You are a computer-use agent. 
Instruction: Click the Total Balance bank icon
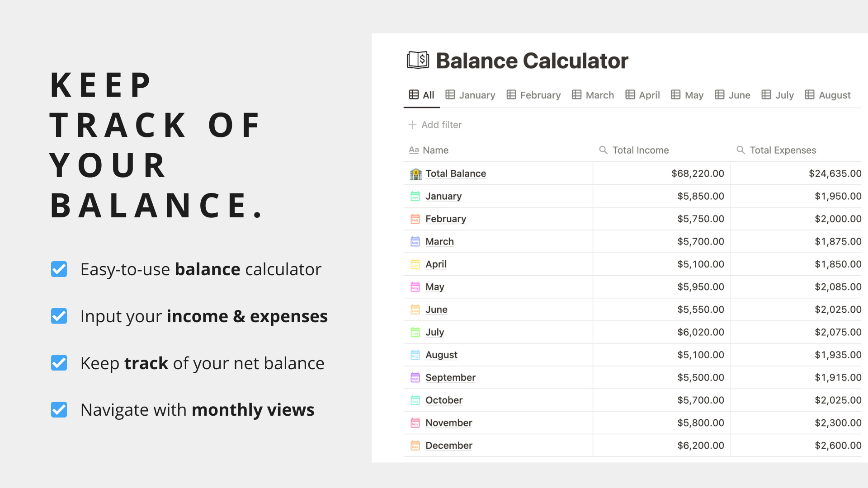415,174
